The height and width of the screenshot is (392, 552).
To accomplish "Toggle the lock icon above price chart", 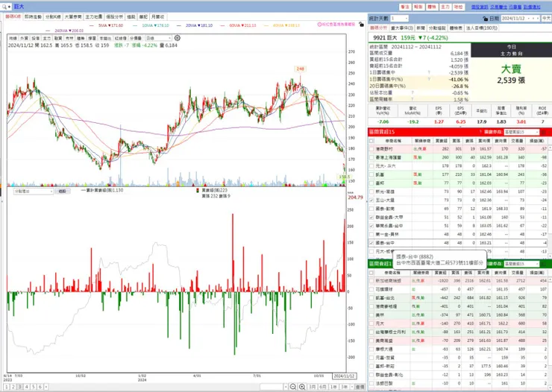I will pyautogui.click(x=361, y=25).
